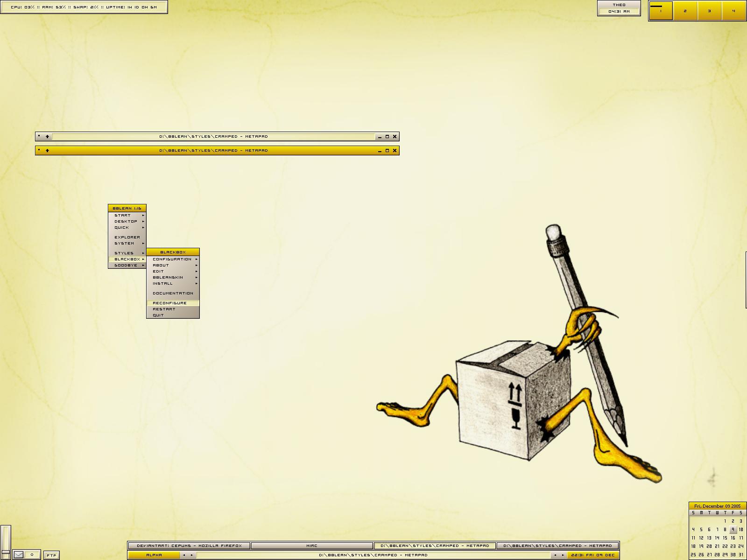Expand the Goodbye submenu

pos(127,266)
